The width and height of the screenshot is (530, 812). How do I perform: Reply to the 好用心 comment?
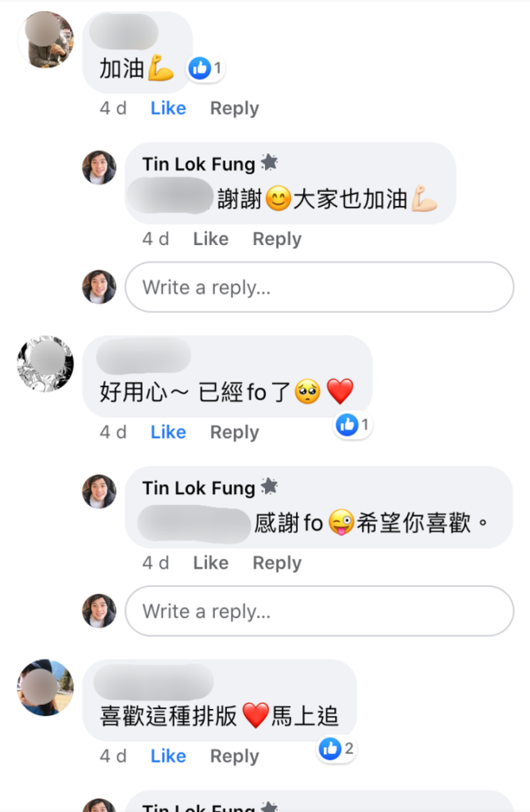(x=234, y=432)
